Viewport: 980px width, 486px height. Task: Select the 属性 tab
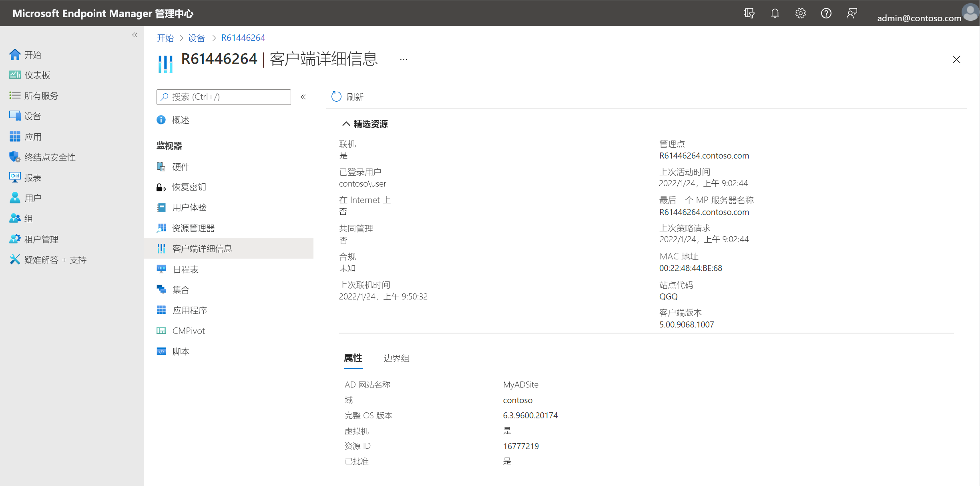pos(353,358)
